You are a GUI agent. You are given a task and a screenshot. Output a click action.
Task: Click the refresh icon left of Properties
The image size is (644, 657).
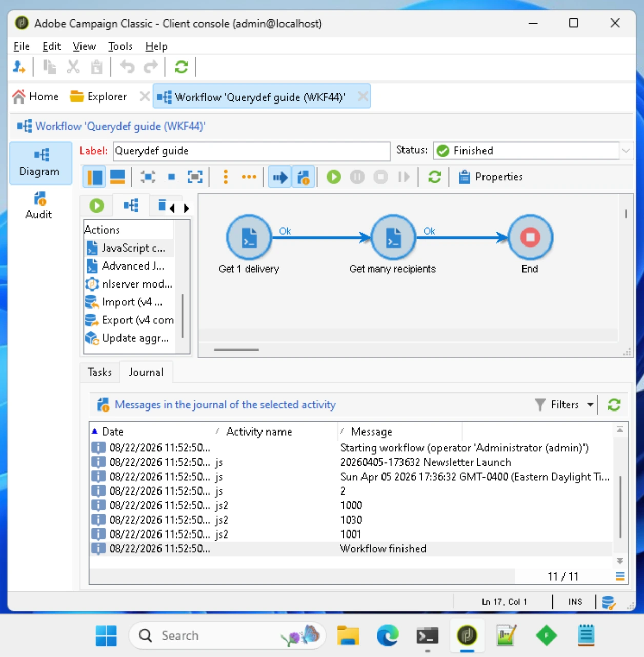pyautogui.click(x=435, y=177)
